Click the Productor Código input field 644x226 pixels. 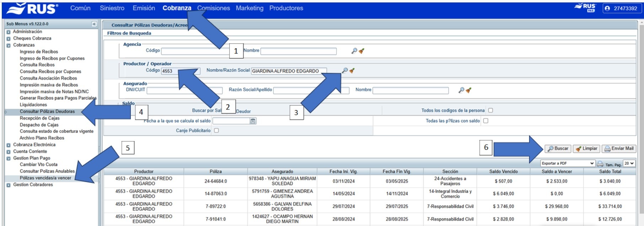point(170,71)
